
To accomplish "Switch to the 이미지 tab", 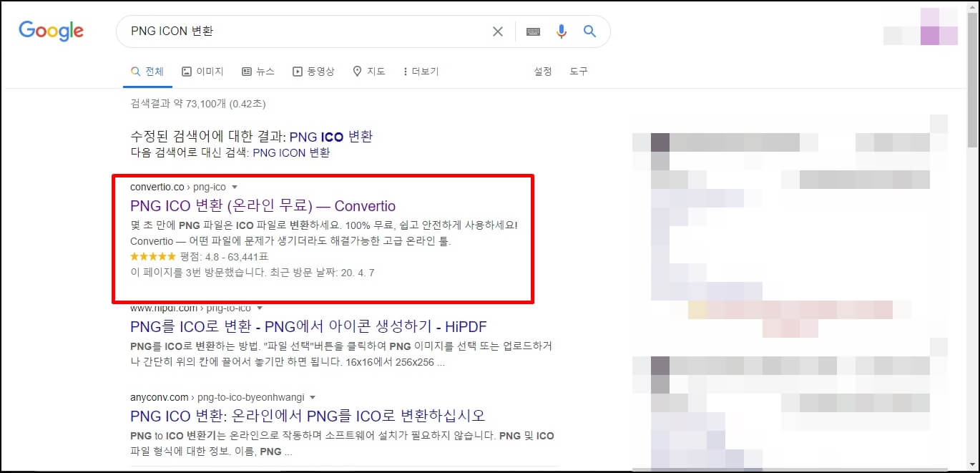I will (x=202, y=72).
